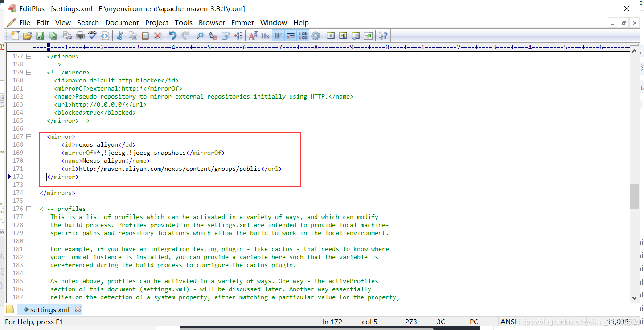Viewport: 644px width, 330px height.
Task: Toggle line numbers with the 1AB 2CD icon
Action: coord(303,36)
